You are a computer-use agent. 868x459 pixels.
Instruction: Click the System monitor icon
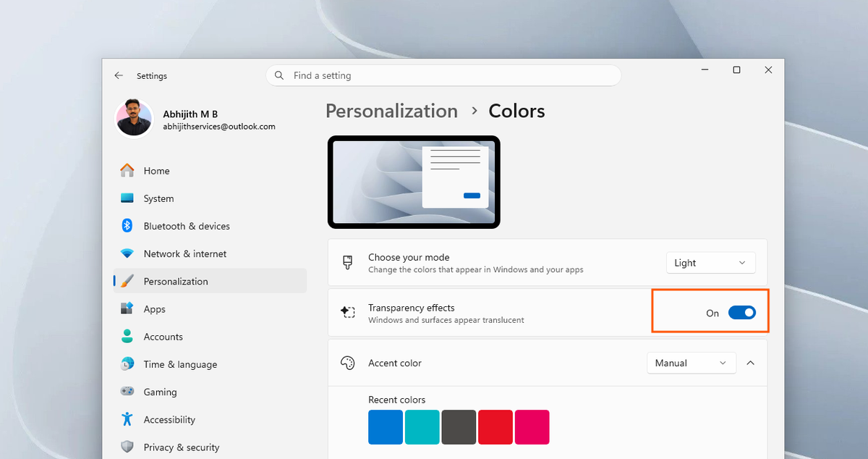click(127, 198)
